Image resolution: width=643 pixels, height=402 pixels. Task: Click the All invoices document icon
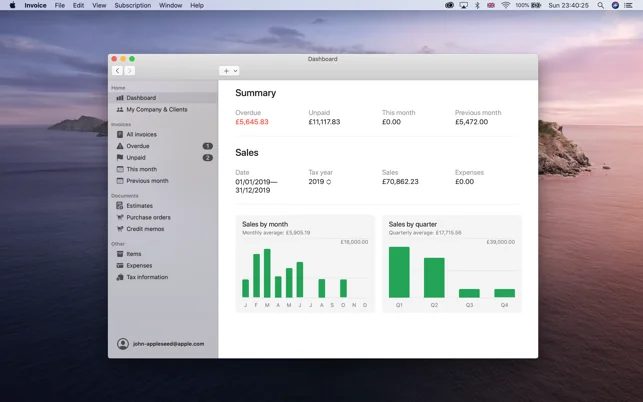click(x=120, y=135)
